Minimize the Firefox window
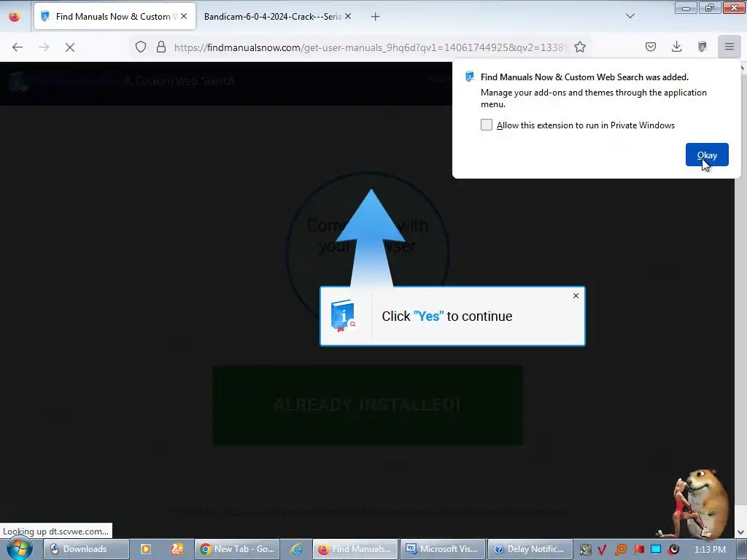The image size is (747, 560). click(686, 7)
